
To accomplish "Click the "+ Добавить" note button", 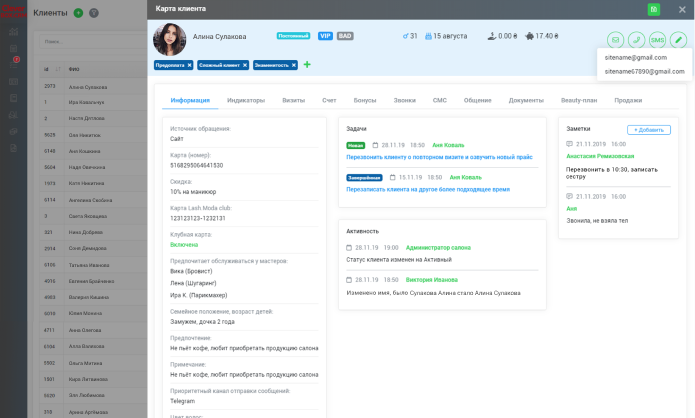I will 648,130.
